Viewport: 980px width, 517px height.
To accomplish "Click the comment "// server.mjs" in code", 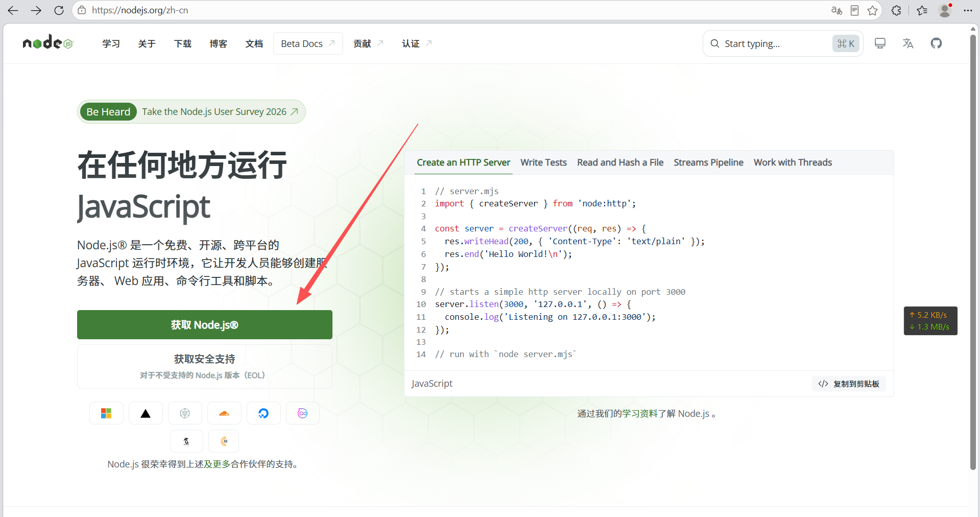I will tap(466, 191).
